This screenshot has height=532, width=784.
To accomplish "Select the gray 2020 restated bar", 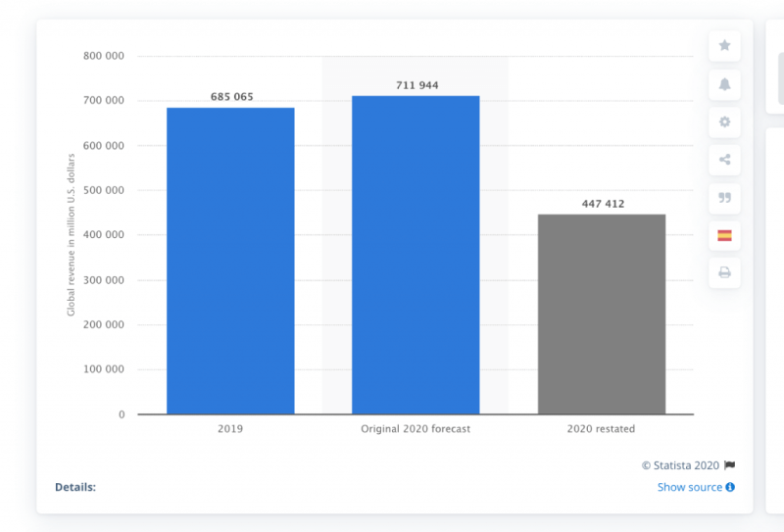I will pos(601,314).
